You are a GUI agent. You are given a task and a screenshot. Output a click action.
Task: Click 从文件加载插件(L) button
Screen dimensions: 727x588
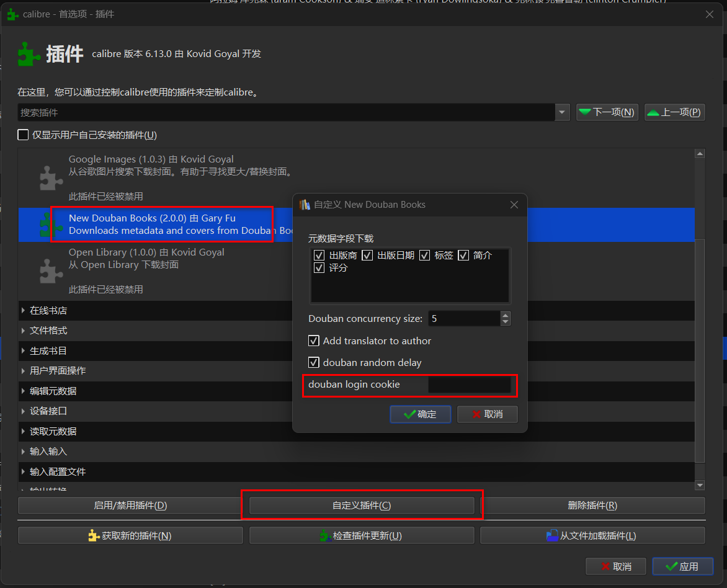click(592, 536)
